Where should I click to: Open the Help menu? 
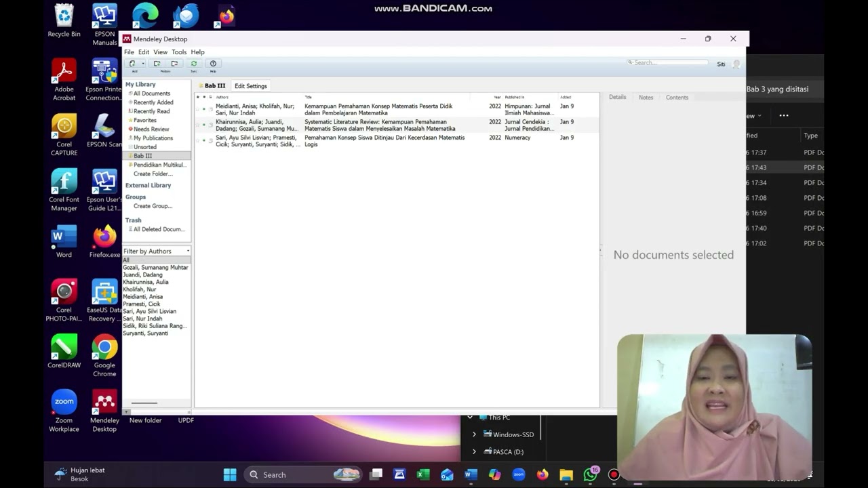point(197,52)
